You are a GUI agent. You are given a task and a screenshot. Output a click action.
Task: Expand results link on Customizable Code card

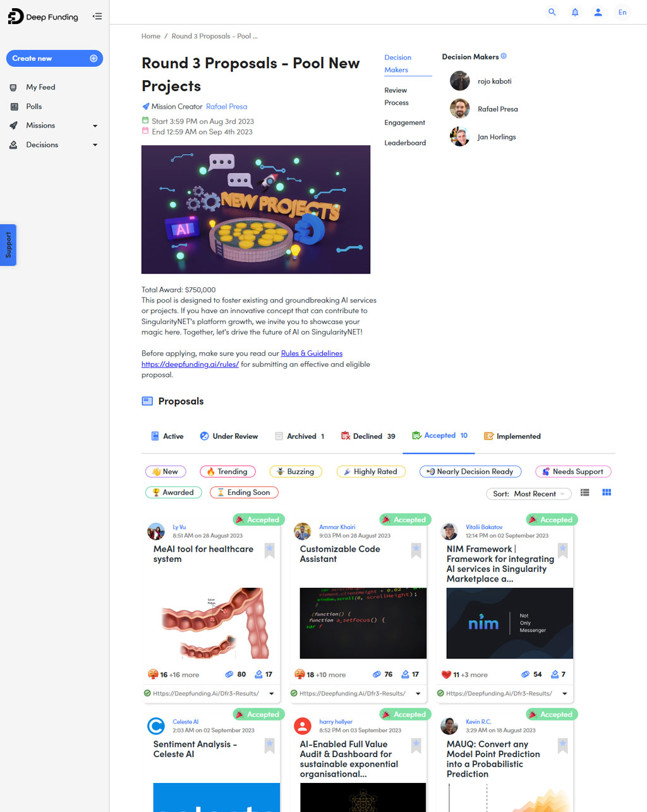point(418,693)
